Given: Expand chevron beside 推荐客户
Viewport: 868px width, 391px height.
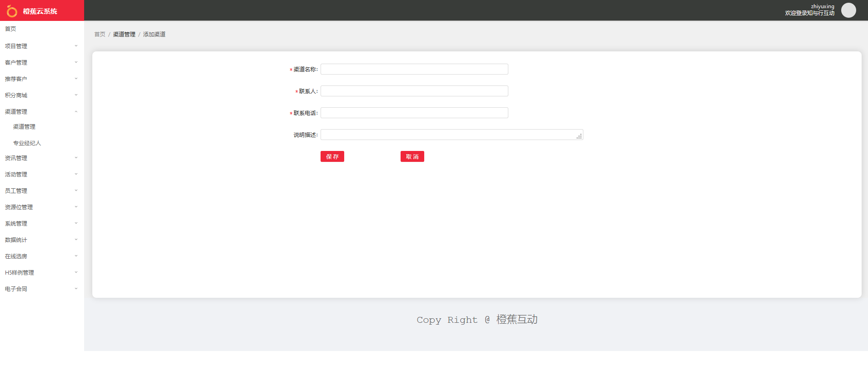Looking at the screenshot, I should pos(76,79).
